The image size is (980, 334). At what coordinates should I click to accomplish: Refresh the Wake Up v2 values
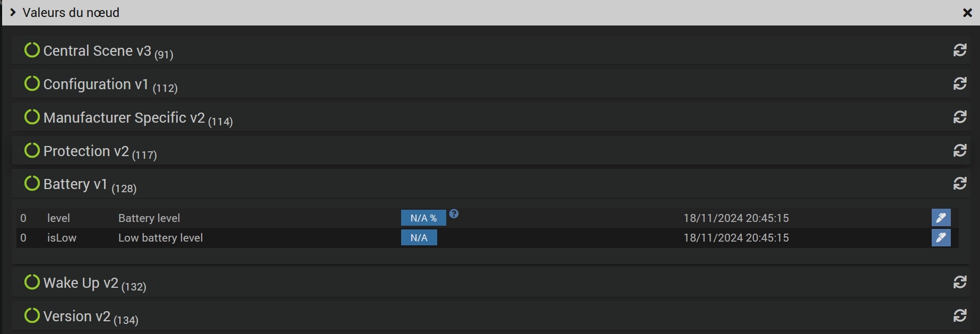[959, 282]
